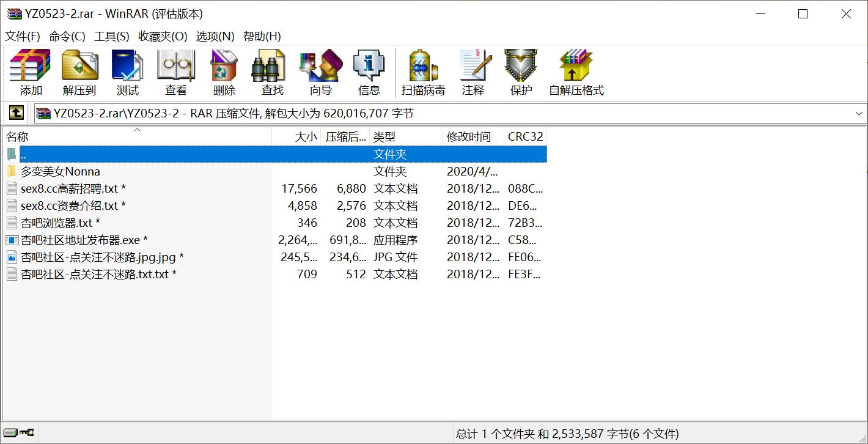
Task: Click the WinRAR icon in title bar
Action: 14,13
